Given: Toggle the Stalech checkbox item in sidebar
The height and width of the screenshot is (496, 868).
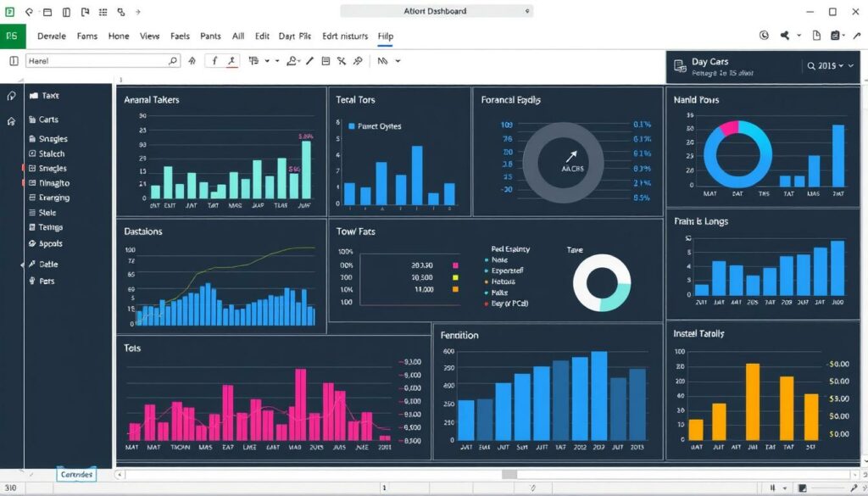Looking at the screenshot, I should pyautogui.click(x=32, y=154).
